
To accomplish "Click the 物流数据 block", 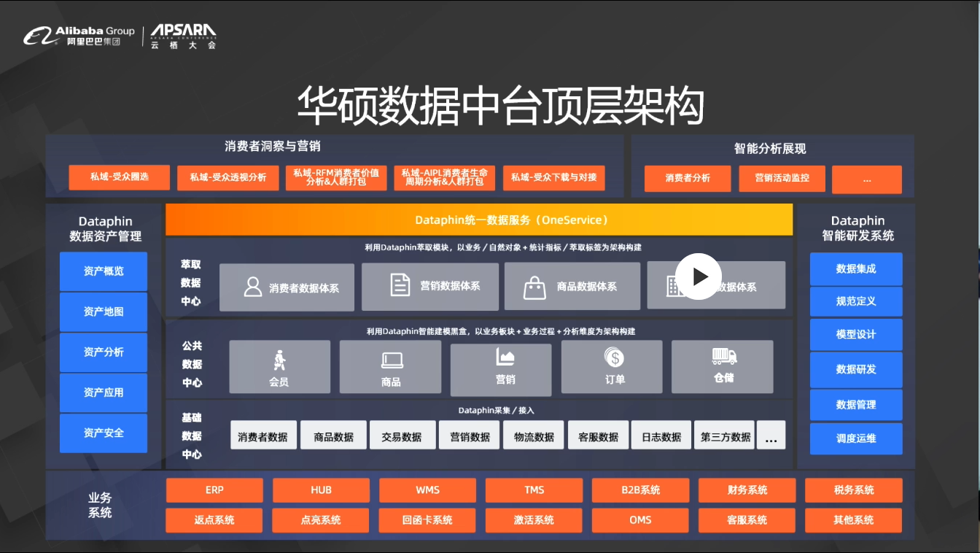I will point(534,436).
